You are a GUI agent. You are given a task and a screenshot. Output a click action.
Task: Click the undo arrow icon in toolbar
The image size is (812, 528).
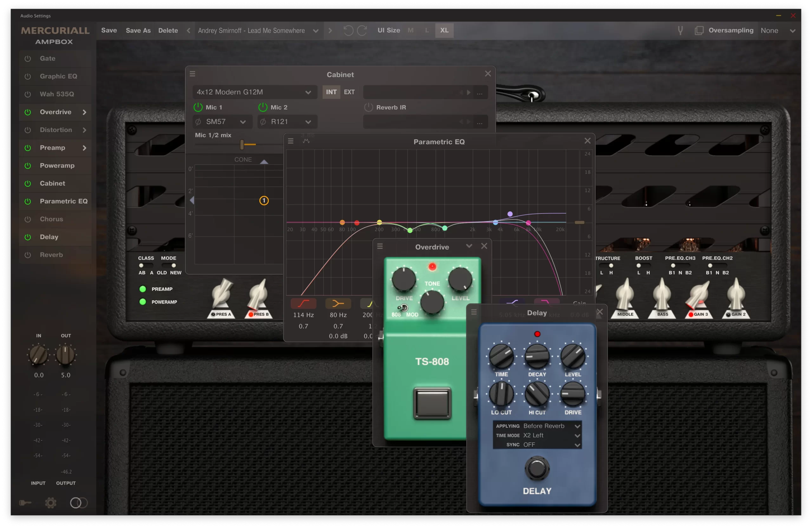pyautogui.click(x=348, y=30)
